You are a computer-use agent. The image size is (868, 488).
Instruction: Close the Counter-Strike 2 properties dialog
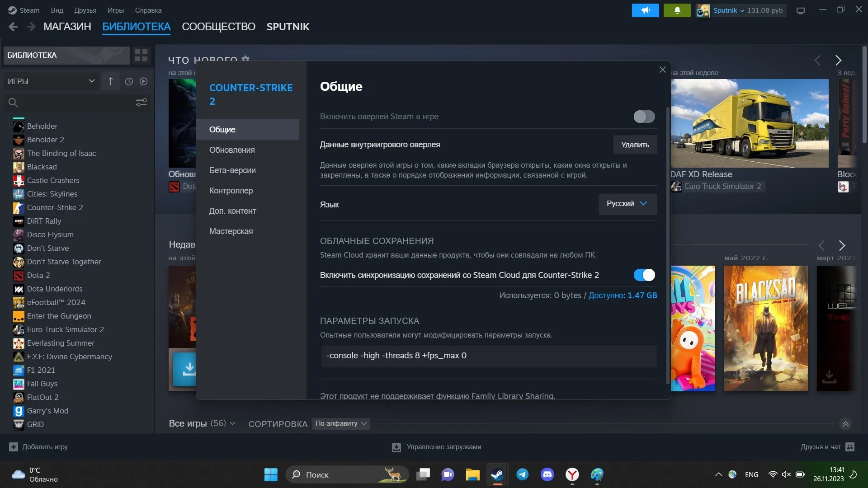(x=662, y=70)
